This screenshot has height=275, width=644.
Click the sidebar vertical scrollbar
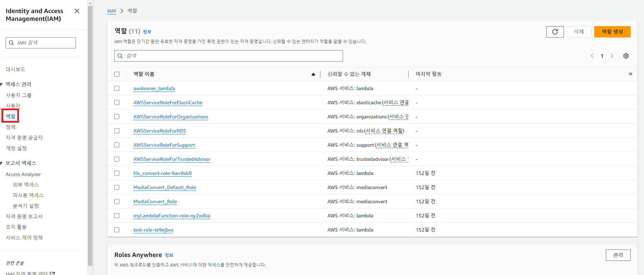click(90, 136)
